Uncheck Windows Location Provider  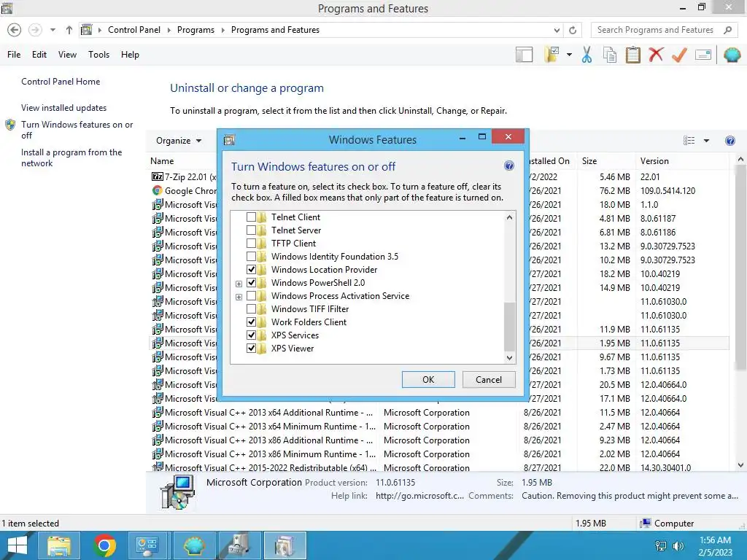[251, 270]
